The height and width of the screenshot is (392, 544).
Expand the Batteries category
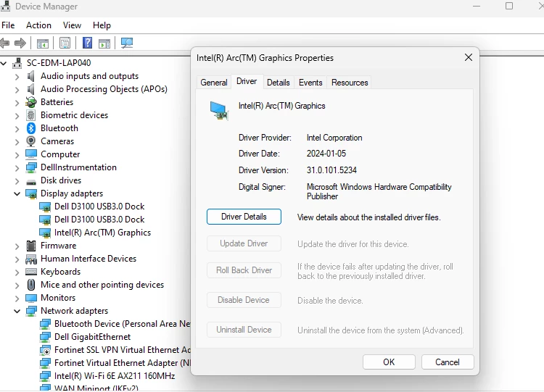(x=17, y=103)
